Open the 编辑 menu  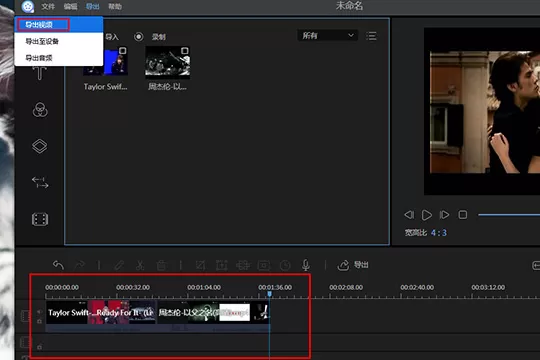click(71, 7)
